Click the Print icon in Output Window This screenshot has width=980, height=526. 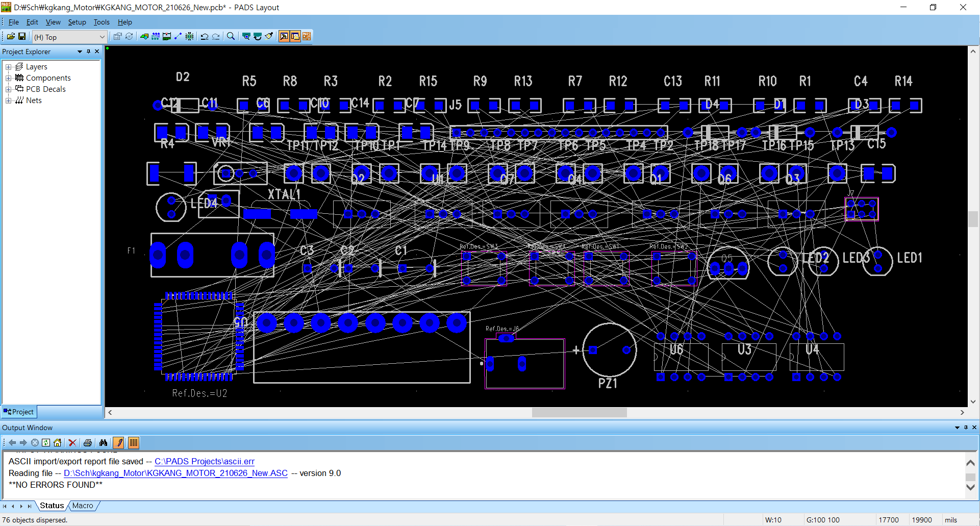pyautogui.click(x=88, y=443)
